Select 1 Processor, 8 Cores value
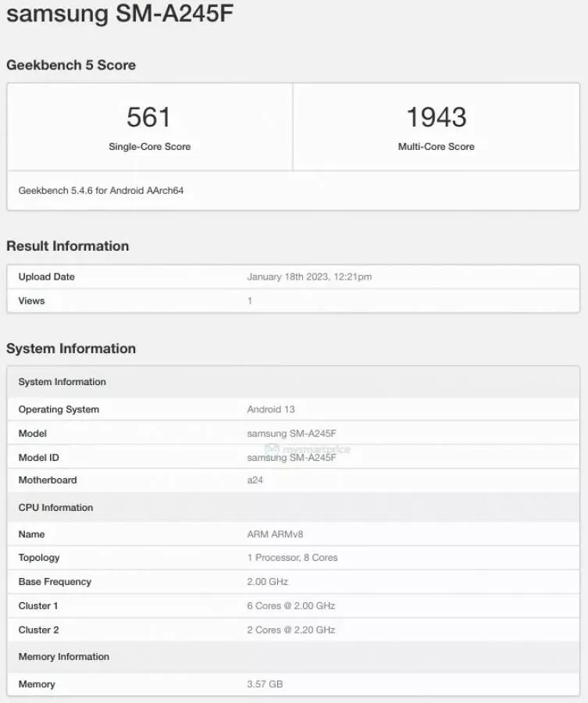The width and height of the screenshot is (588, 703). tap(292, 558)
